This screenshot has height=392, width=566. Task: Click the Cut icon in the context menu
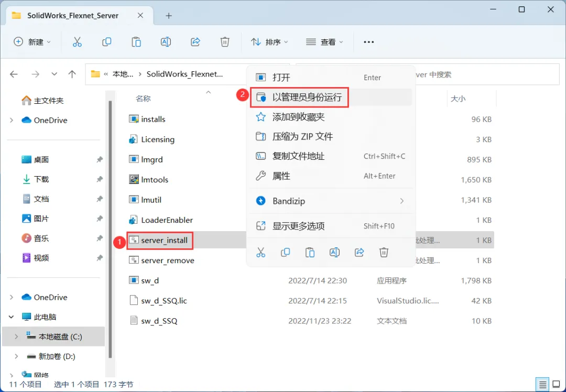260,252
